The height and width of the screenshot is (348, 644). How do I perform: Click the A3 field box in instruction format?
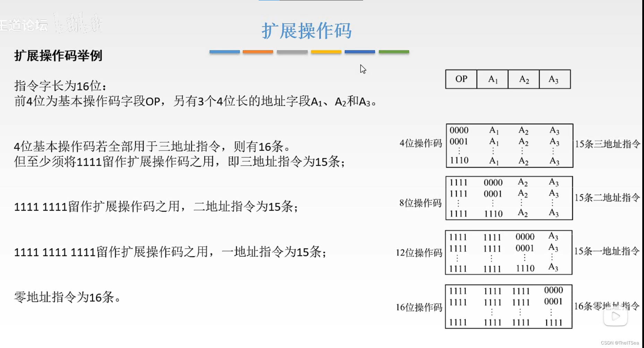tap(555, 79)
